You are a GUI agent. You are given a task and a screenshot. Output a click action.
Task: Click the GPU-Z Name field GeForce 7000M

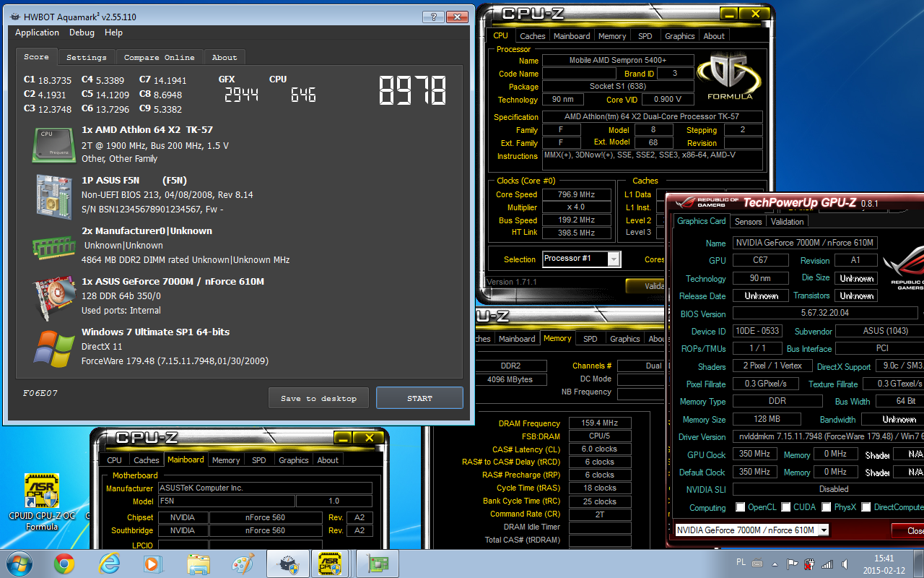(805, 243)
